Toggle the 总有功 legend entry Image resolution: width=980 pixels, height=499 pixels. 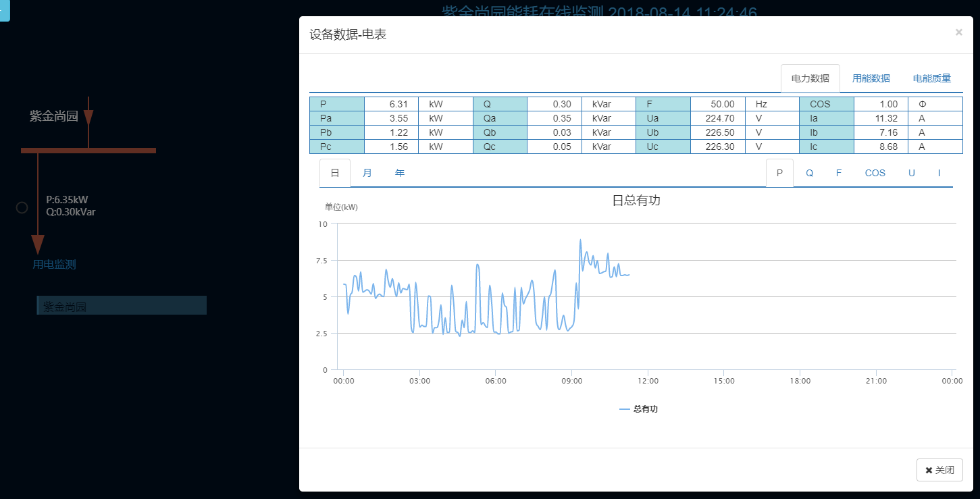coord(638,409)
